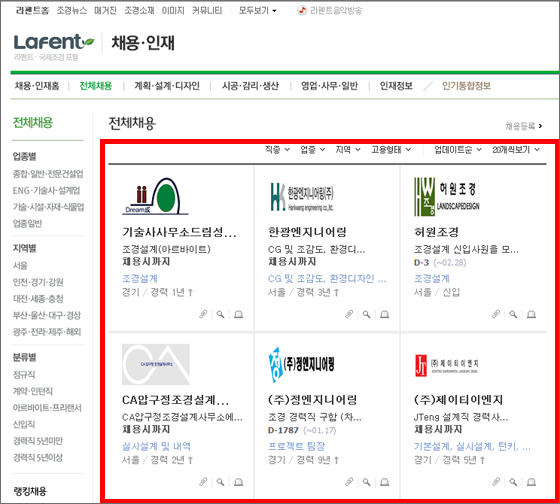Open the 직종 filter dropdown
560x504 pixels.
pos(277,149)
